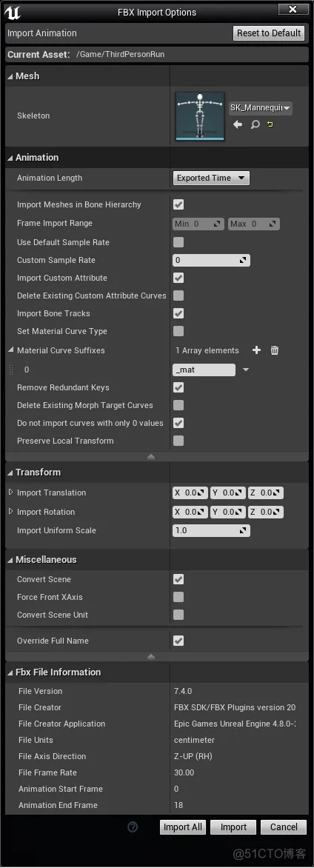Collapse the Fbx File Information section
314x868 pixels.
tap(10, 672)
